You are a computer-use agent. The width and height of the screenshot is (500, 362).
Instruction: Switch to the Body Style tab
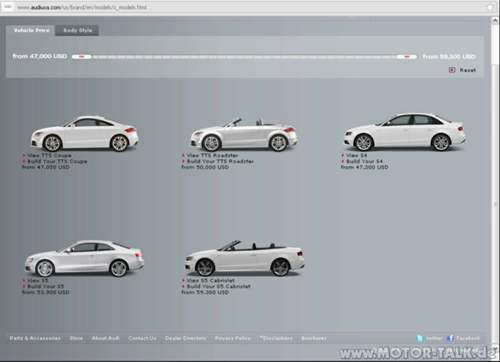pos(77,30)
